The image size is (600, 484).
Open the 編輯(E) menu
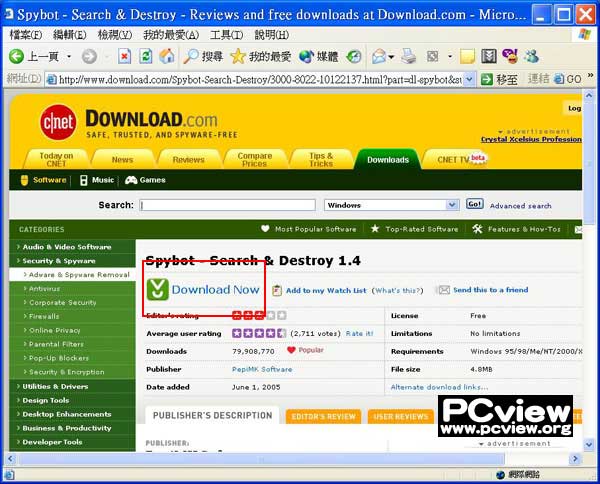point(70,35)
